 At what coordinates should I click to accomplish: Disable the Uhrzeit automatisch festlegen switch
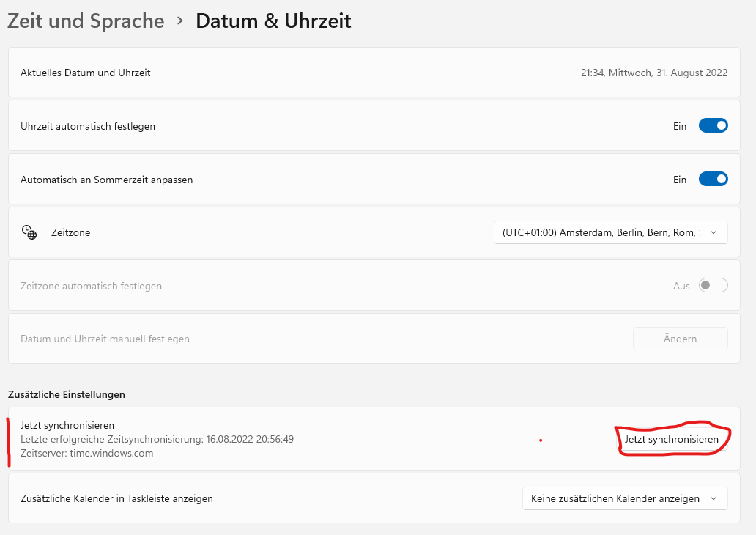pos(713,126)
